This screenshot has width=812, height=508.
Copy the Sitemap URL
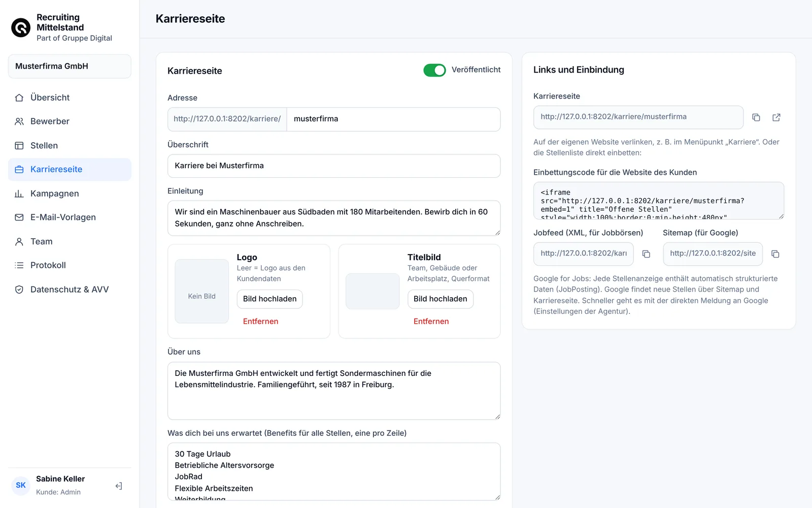click(775, 254)
